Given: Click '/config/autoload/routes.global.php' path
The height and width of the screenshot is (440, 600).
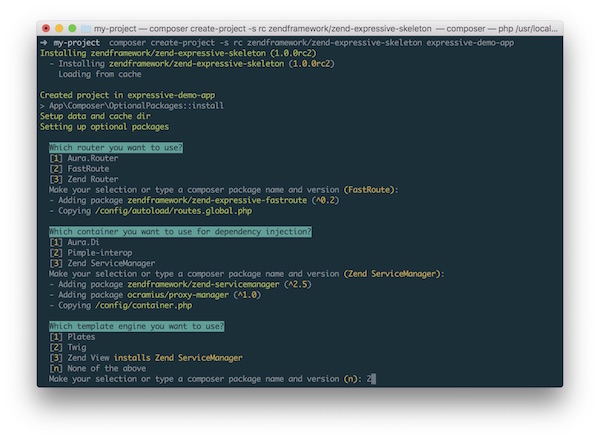Looking at the screenshot, I should (174, 211).
